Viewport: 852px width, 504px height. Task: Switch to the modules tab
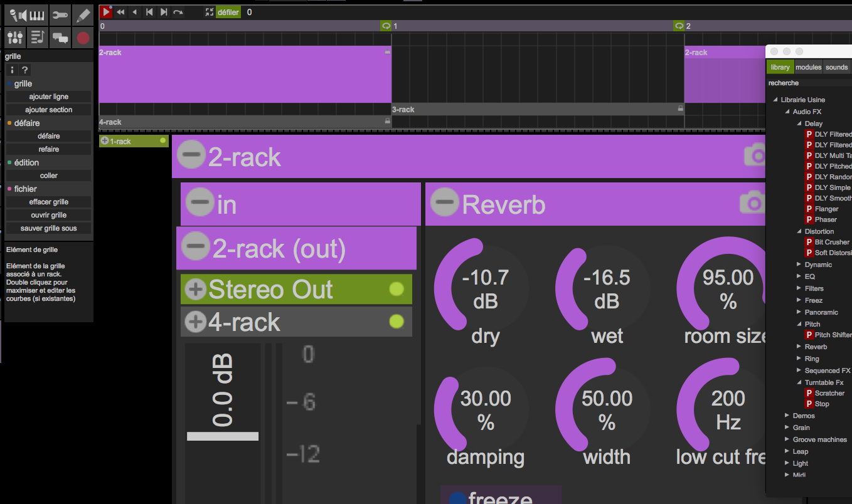click(x=808, y=67)
